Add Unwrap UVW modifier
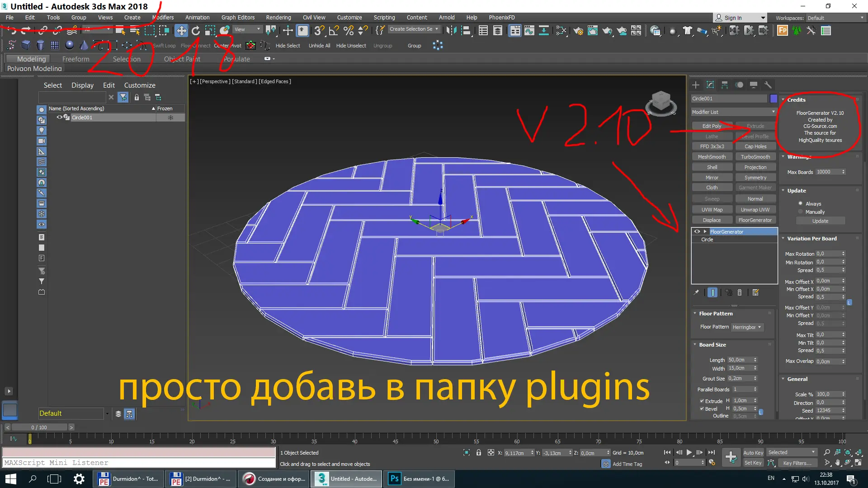Viewport: 868px width, 488px height. tap(755, 210)
